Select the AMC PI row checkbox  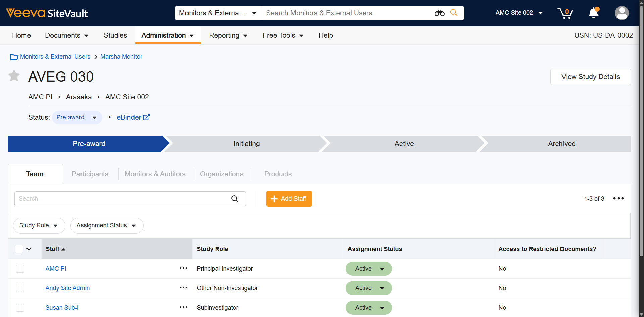pos(20,269)
